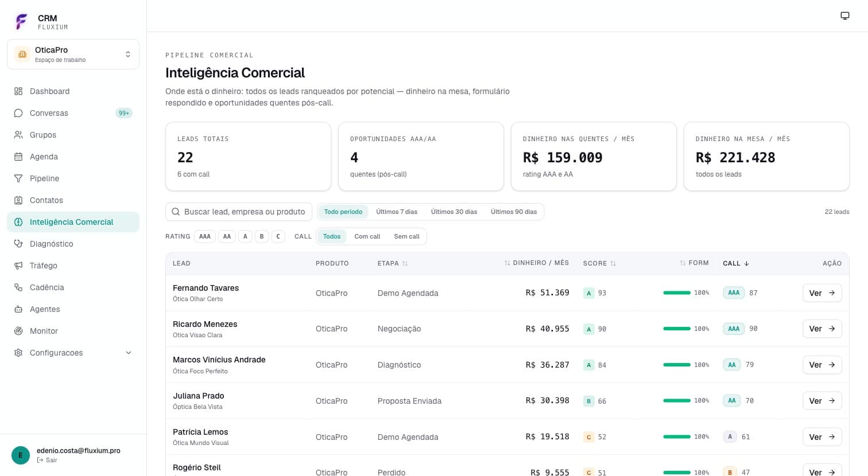
Task: Toggle the AA rating filter chip
Action: [227, 236]
